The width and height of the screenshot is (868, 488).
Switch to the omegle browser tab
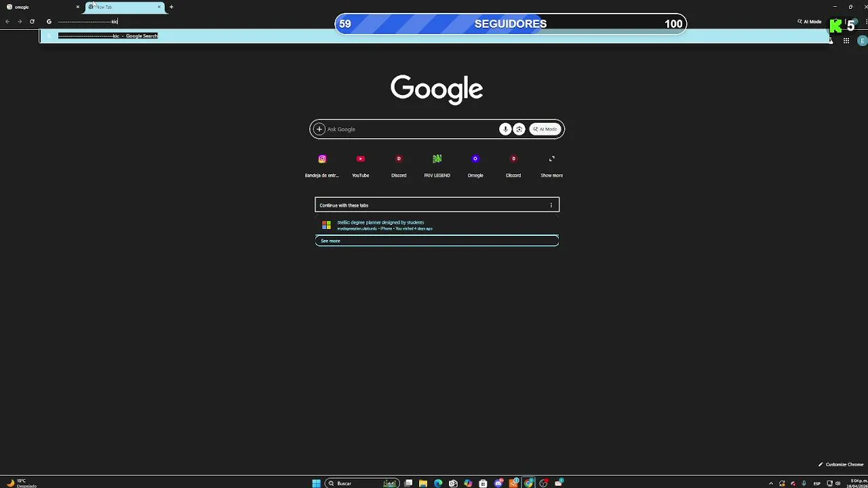click(42, 7)
